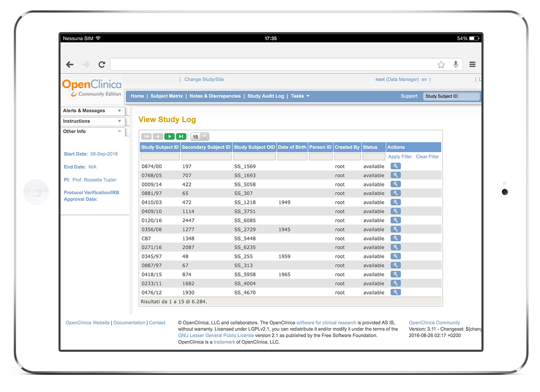Reload the current page in the browser
540x392 pixels.
102,64
